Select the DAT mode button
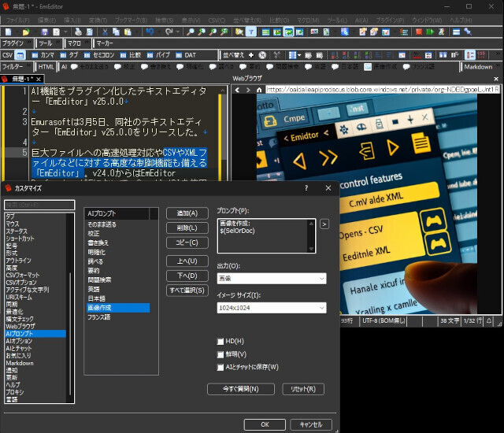 pos(186,55)
